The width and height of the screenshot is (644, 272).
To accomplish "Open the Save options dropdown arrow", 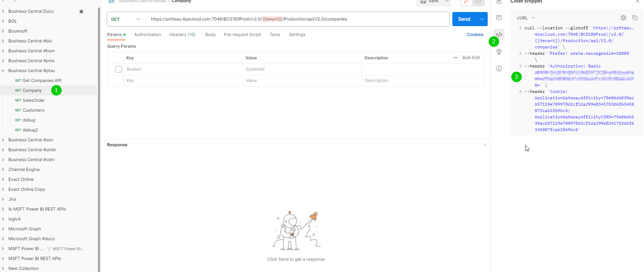I will point(447,2).
